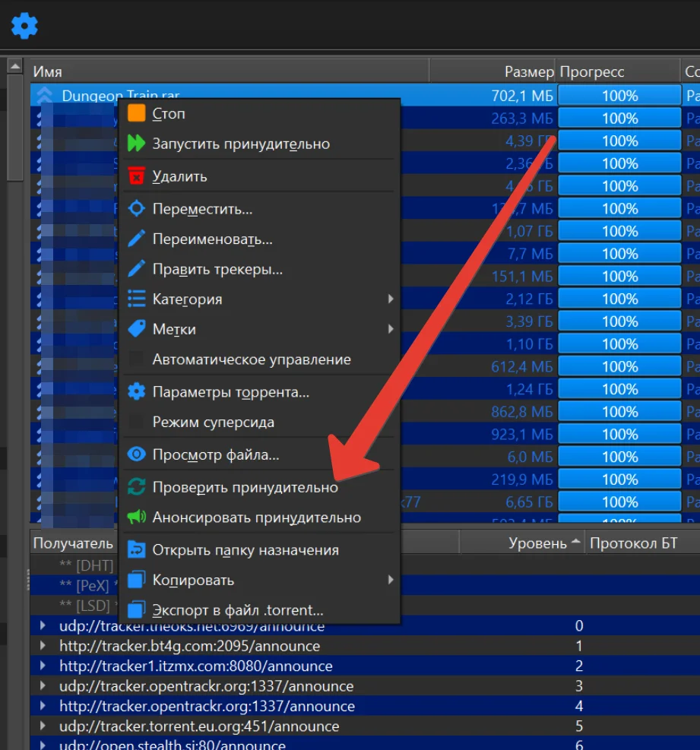Click the orange Stop icon
Screen dimensions: 700x750
pos(136,114)
